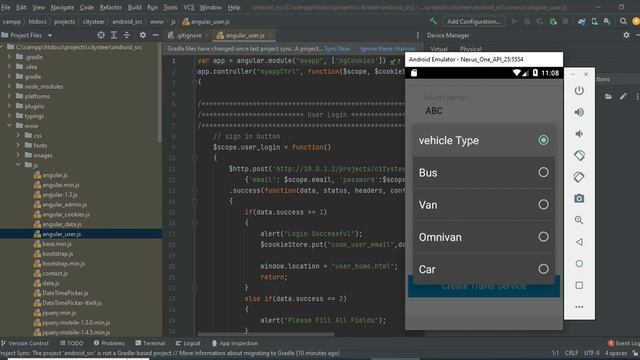Lower volume with emulator volume down icon
Viewport: 640px width, 360px height.
(x=579, y=134)
